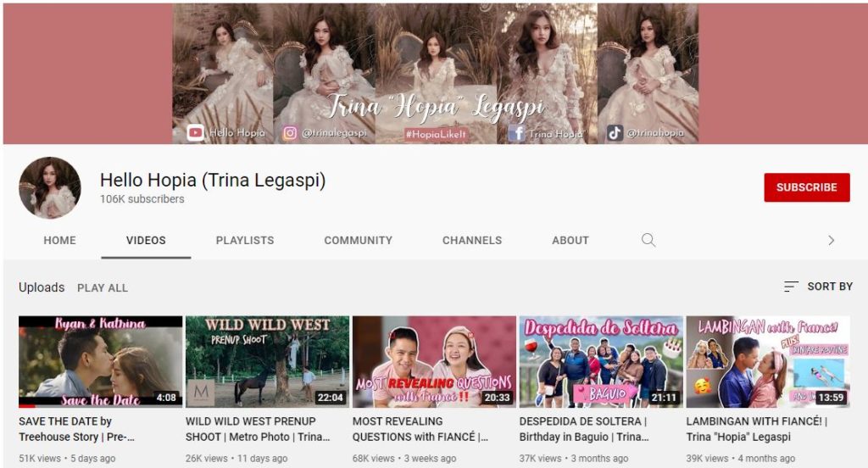Click 39K views • 4 months ago text
868x468 pixels.
[741, 459]
